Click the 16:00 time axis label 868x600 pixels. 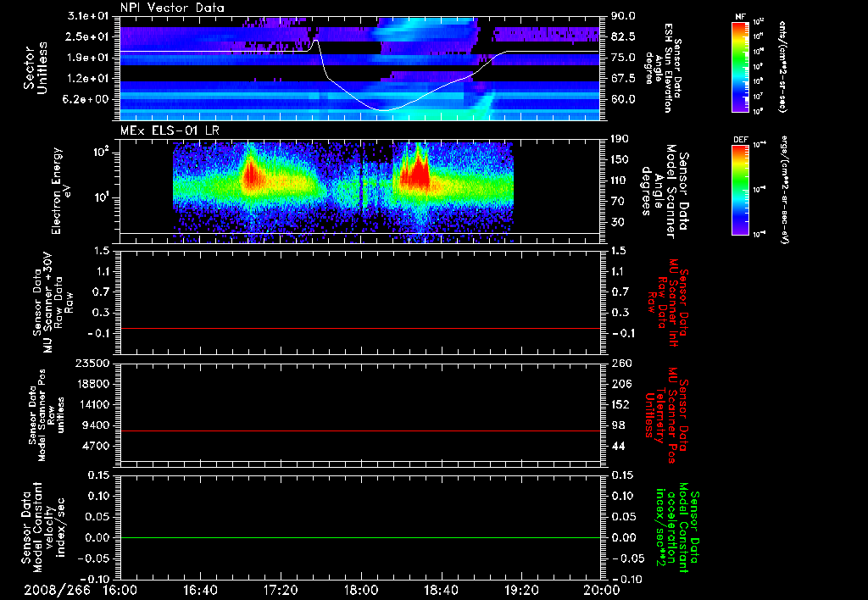click(120, 590)
